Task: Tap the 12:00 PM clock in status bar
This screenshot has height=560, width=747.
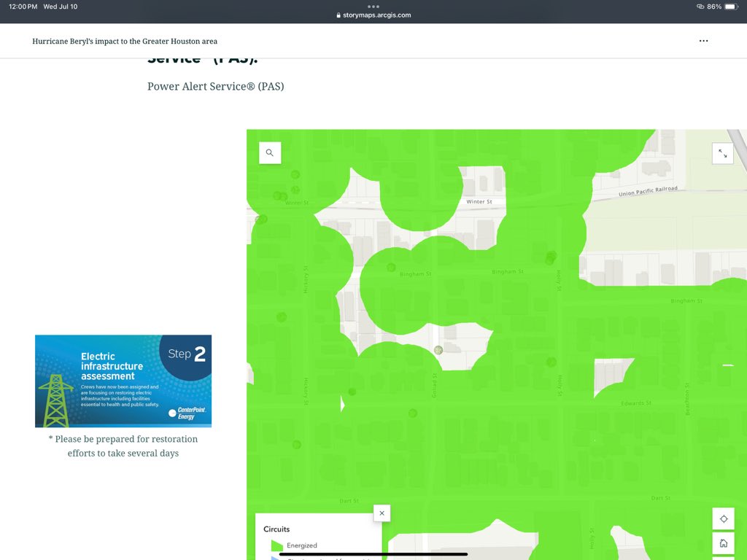Action: (23, 7)
